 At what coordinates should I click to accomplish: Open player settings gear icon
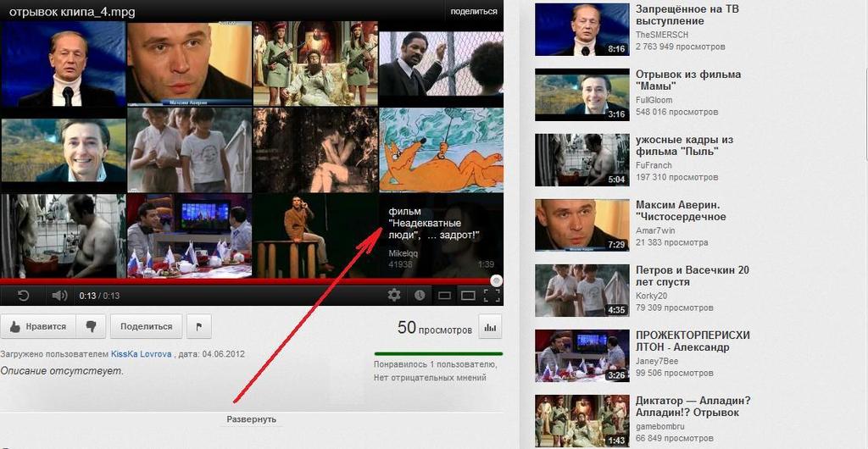[394, 296]
